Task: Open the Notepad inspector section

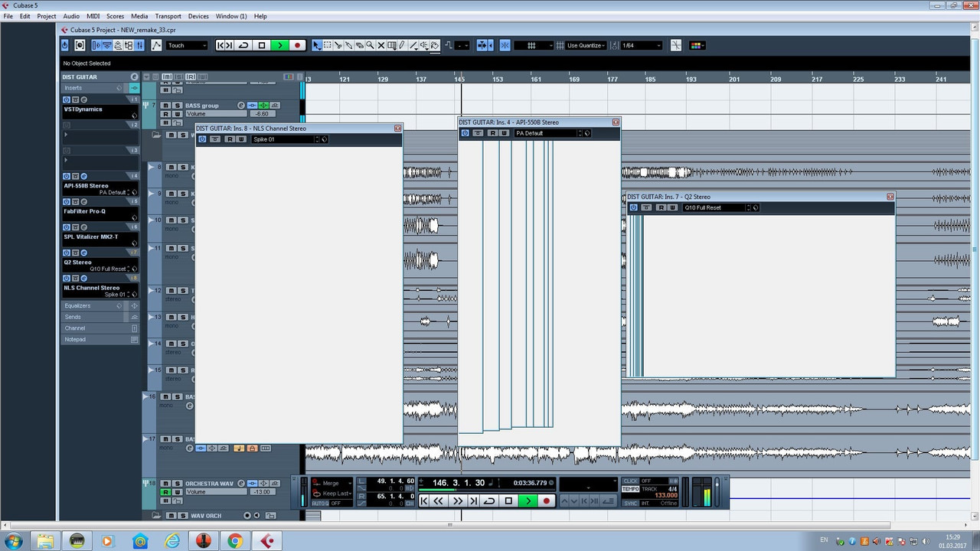Action: point(100,339)
